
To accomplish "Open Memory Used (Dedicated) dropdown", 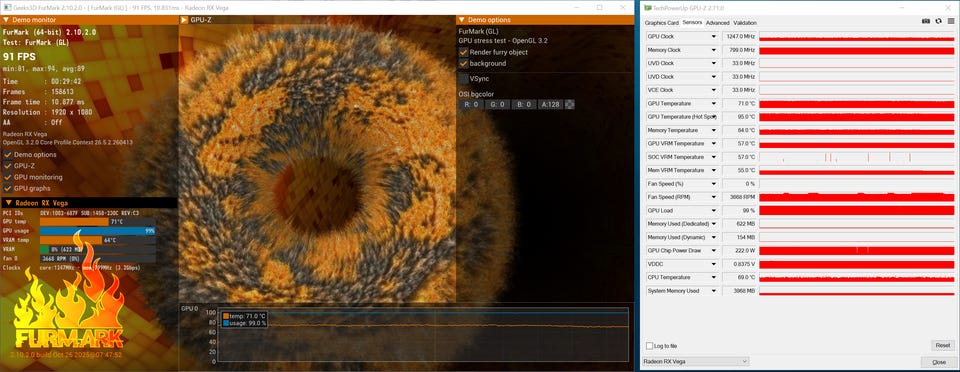I will [713, 224].
